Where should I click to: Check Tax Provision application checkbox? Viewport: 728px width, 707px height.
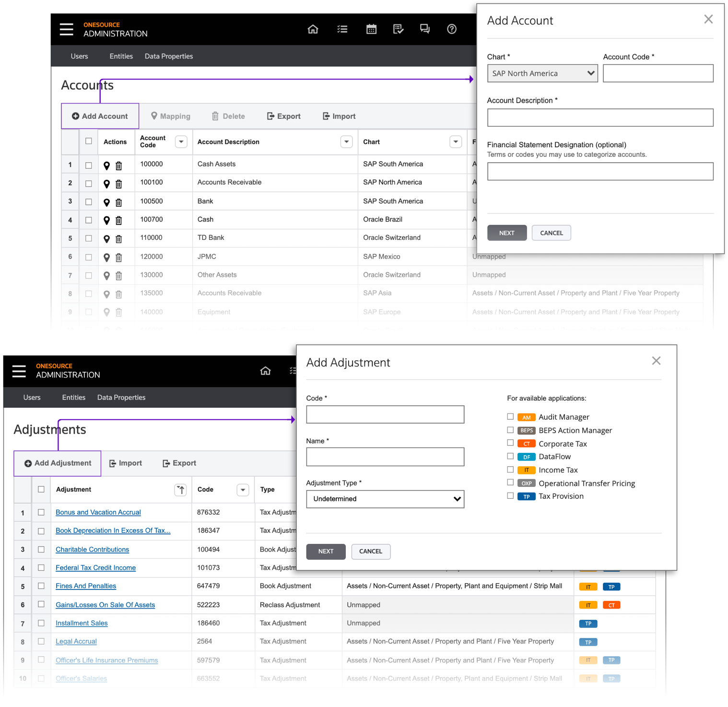[510, 495]
